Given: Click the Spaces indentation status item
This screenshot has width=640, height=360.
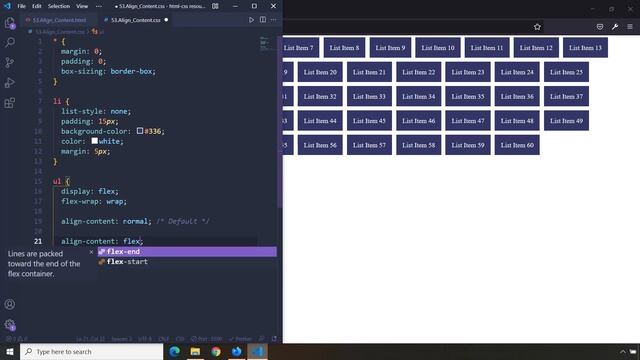Looking at the screenshot, I should 122,339.
